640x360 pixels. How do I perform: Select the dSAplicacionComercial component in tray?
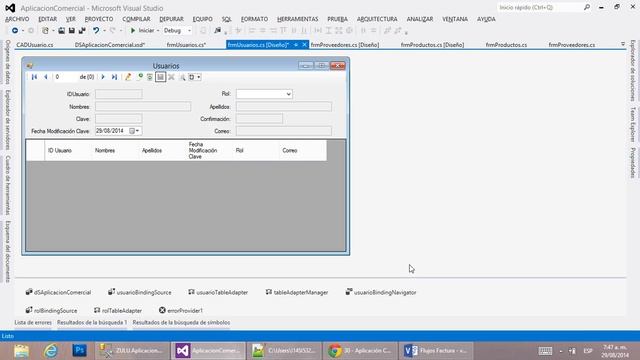click(58, 292)
